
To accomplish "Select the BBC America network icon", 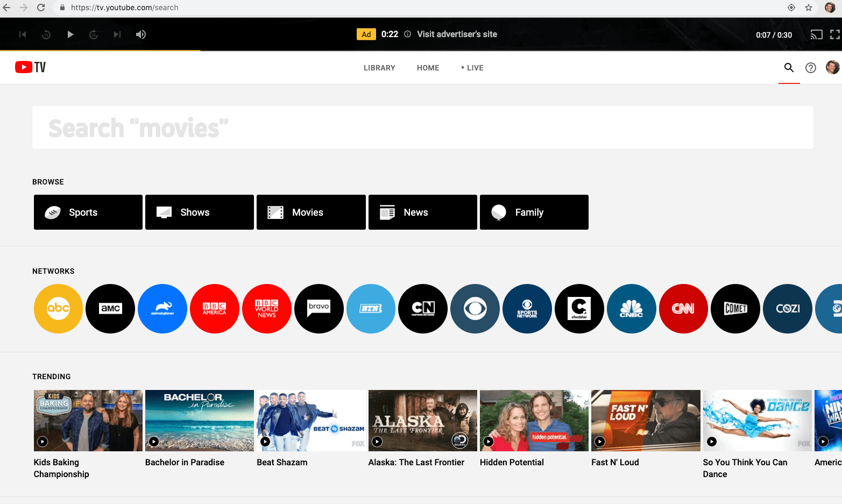I will point(215,309).
